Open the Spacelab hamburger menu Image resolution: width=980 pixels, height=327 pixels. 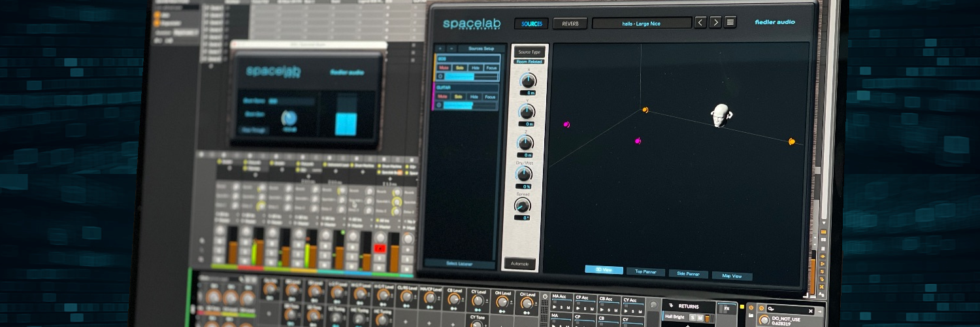pyautogui.click(x=730, y=22)
